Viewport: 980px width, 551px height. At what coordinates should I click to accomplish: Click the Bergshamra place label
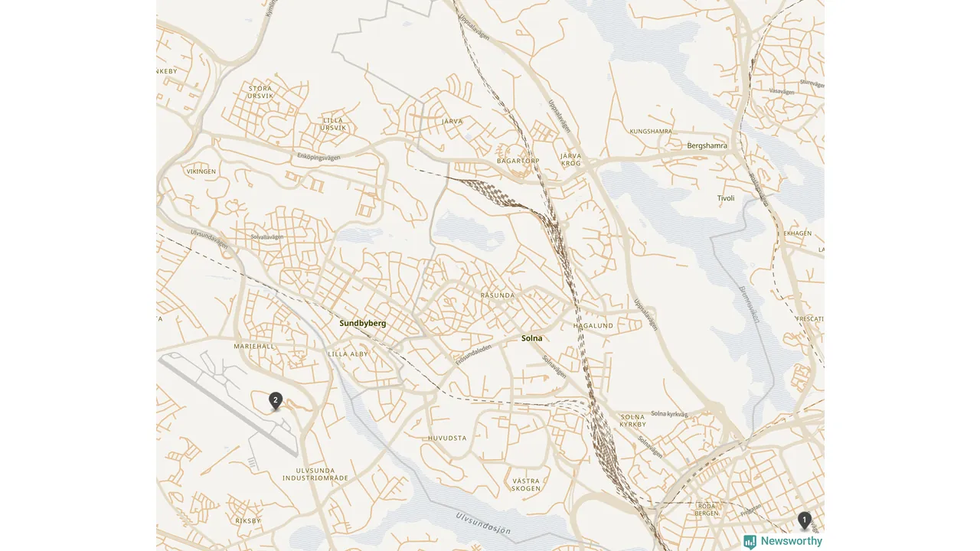click(707, 145)
